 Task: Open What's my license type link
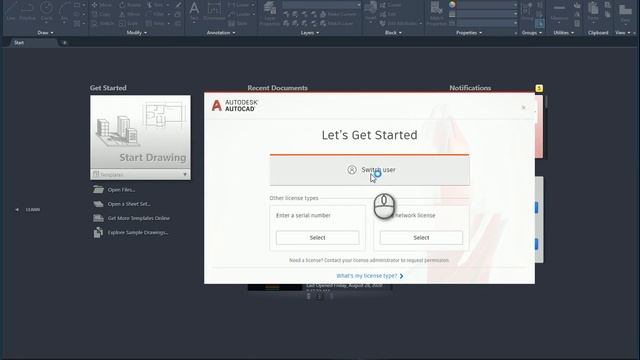tap(369, 276)
